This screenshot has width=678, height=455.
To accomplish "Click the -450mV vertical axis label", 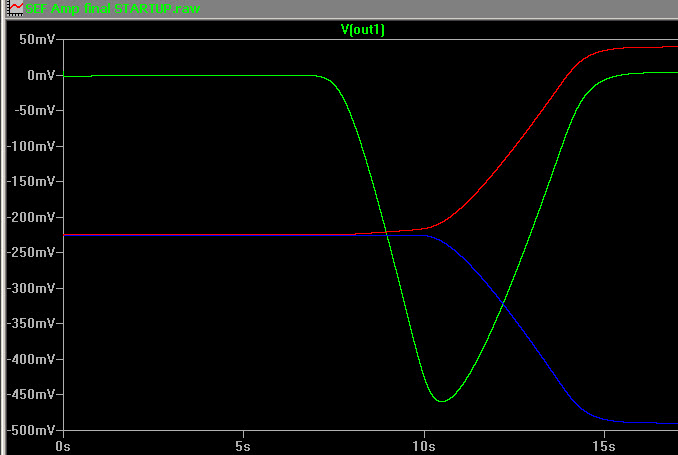I will pos(31,394).
